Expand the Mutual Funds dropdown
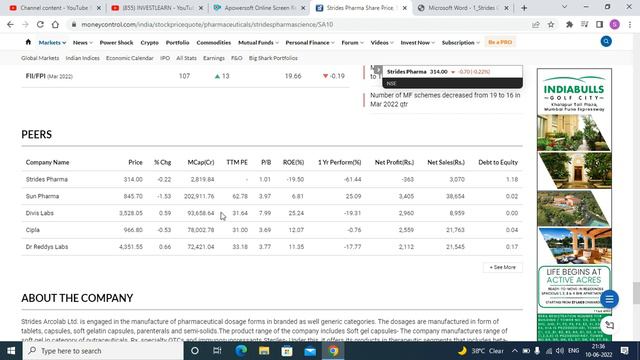The height and width of the screenshot is (360, 640). click(x=258, y=42)
